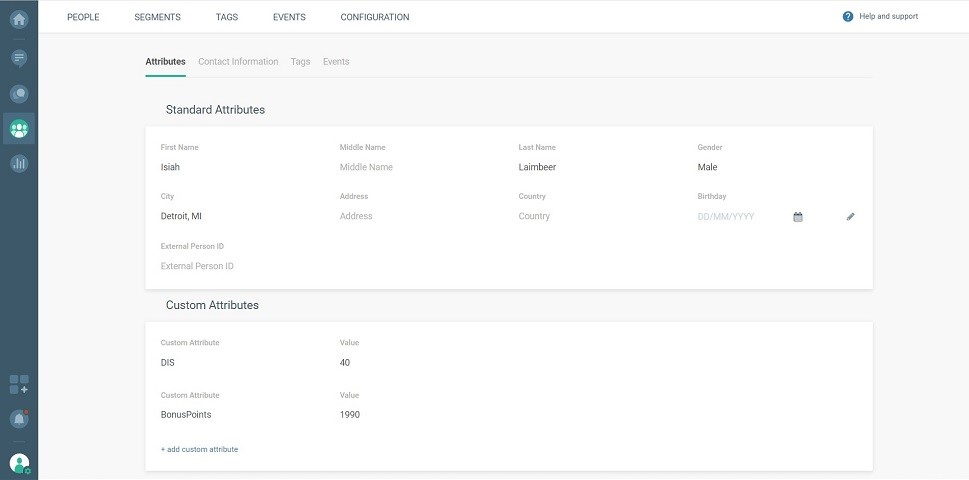Image resolution: width=969 pixels, height=480 pixels.
Task: Open the user profile avatar icon
Action: pos(19,462)
